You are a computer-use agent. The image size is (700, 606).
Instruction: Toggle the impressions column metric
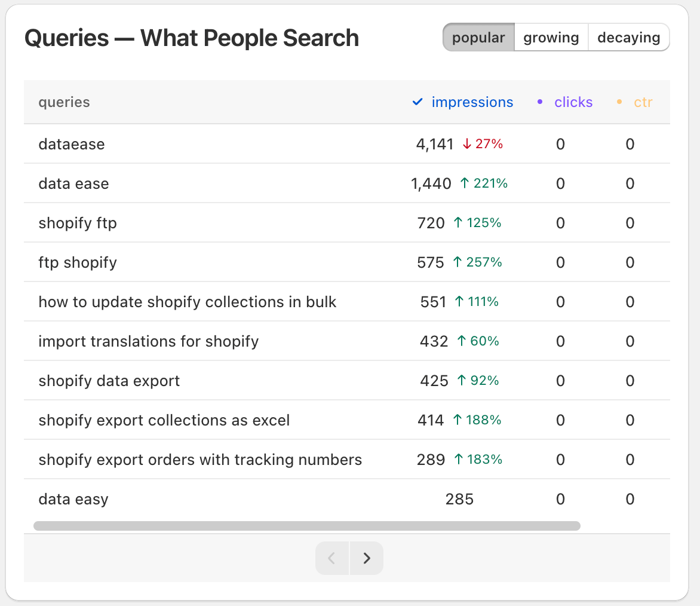click(x=472, y=102)
